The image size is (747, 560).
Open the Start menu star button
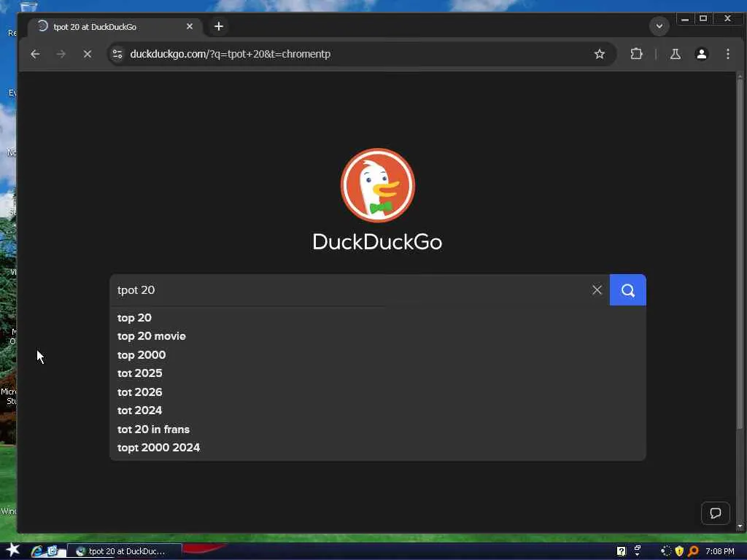12,551
